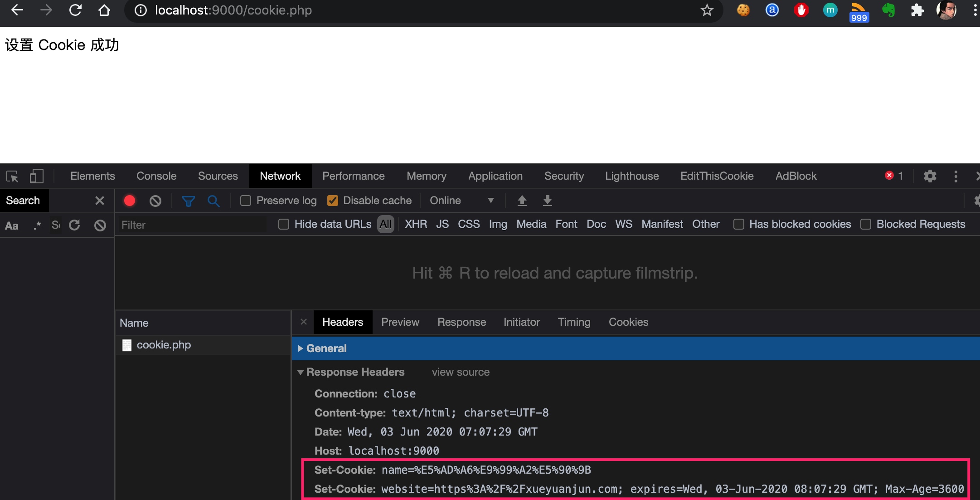Open the blue circled 'a' extension icon
980x500 pixels.
772,10
